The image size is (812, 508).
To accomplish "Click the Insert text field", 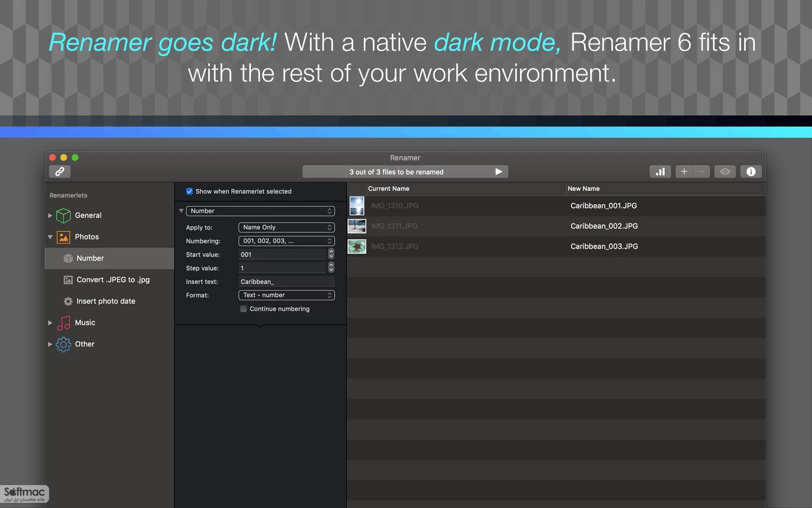I will coord(286,281).
